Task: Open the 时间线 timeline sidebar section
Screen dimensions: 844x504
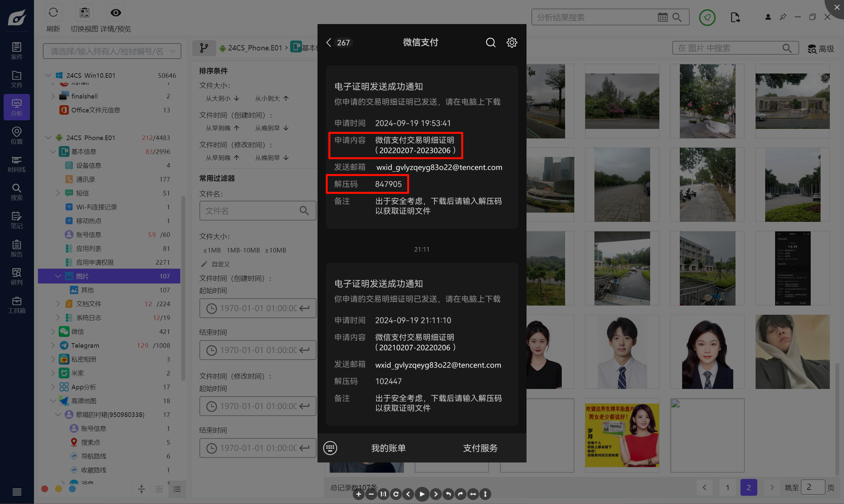Action: coord(16,164)
